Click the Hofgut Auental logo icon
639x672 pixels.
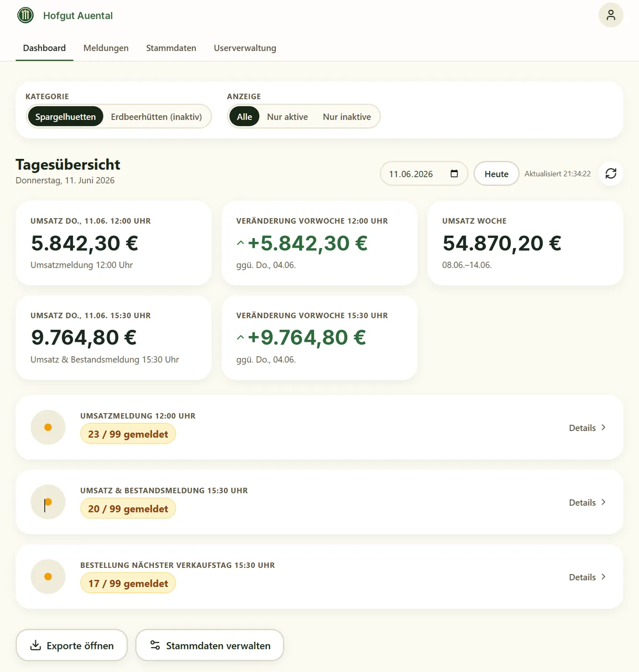click(x=25, y=15)
